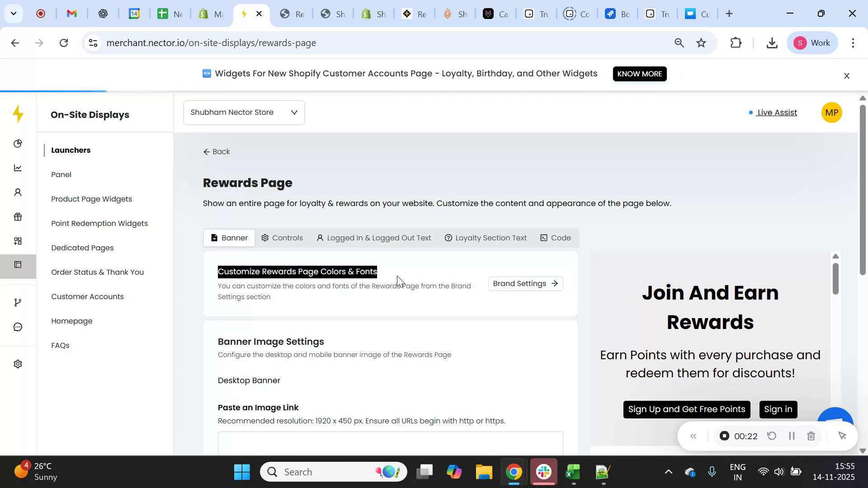The image size is (868, 488).
Task: Pause the screen recording
Action: [x=792, y=436]
